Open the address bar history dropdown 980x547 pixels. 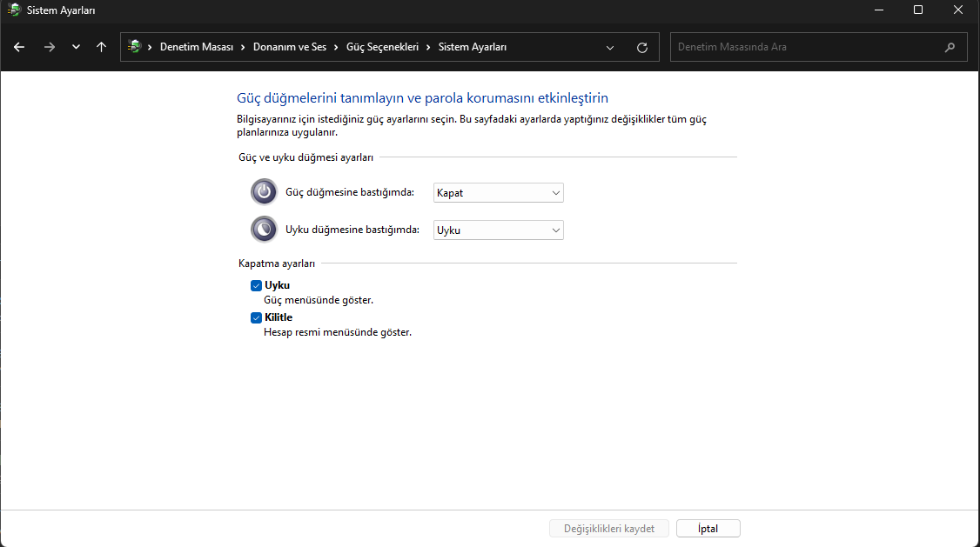point(610,47)
